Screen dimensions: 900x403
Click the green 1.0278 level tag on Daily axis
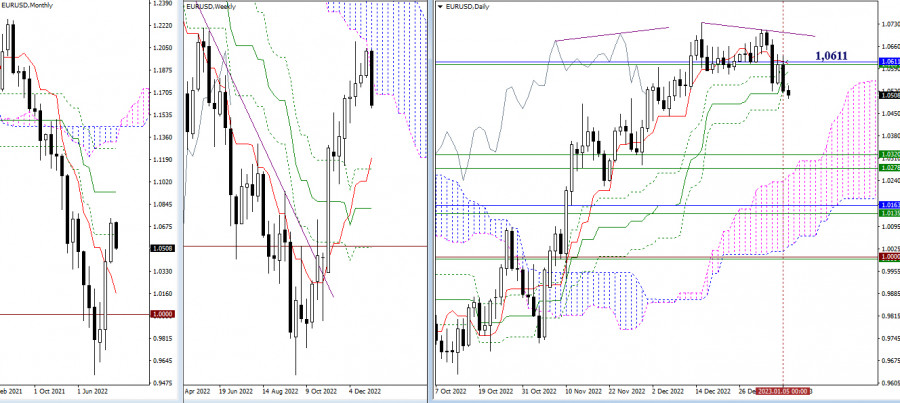point(889,167)
